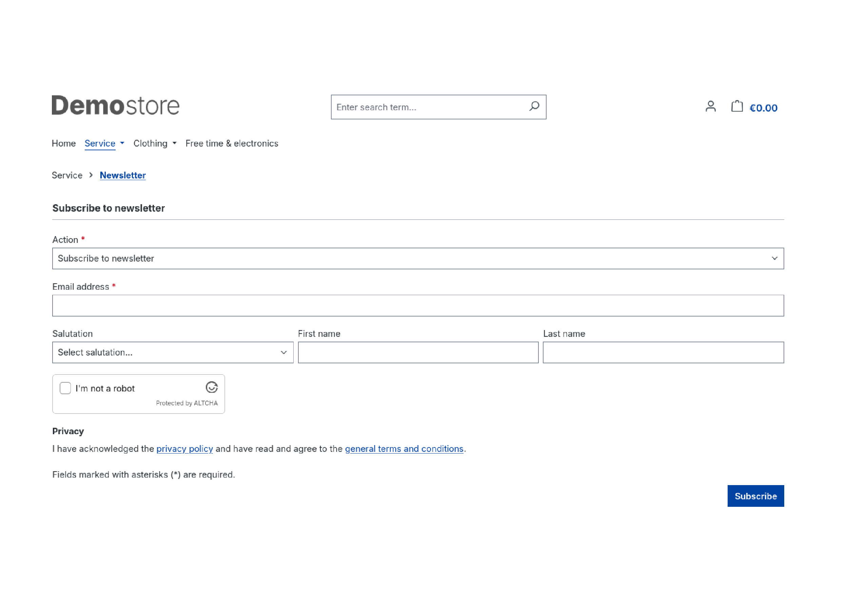
Task: Open the general terms and conditions link
Action: coord(404,449)
